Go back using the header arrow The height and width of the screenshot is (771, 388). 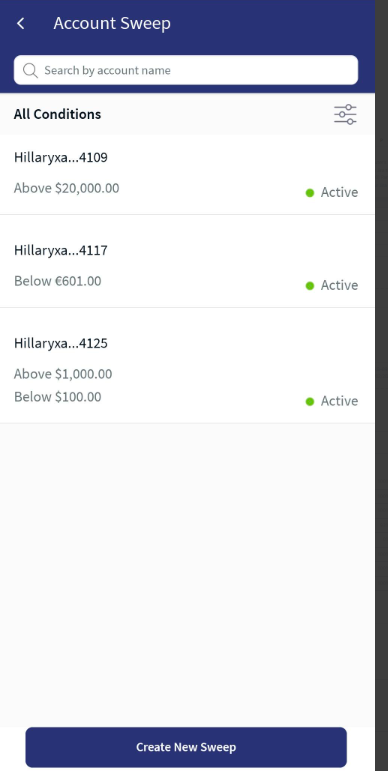(x=21, y=23)
